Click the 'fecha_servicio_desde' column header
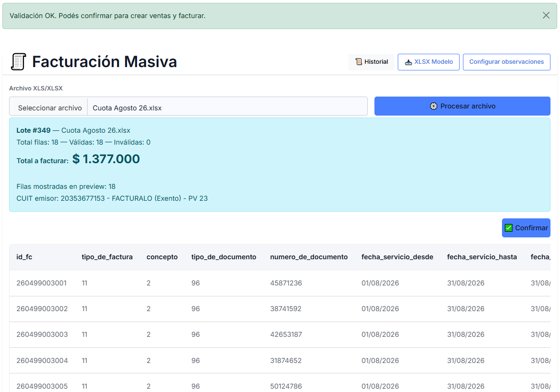 pos(397,257)
